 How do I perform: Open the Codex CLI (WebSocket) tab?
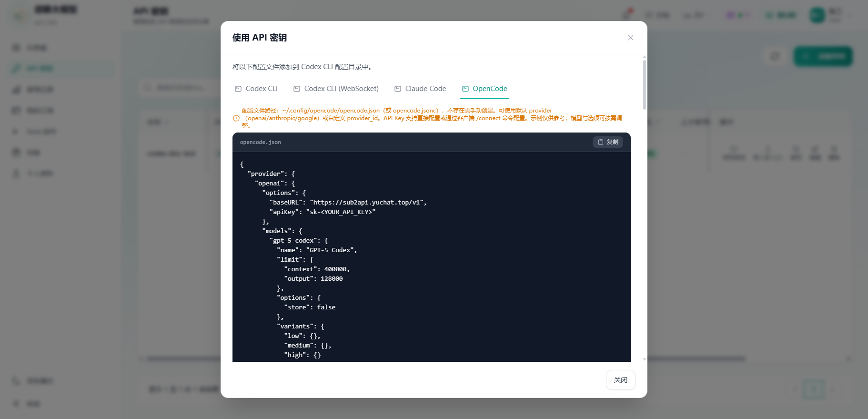(336, 89)
